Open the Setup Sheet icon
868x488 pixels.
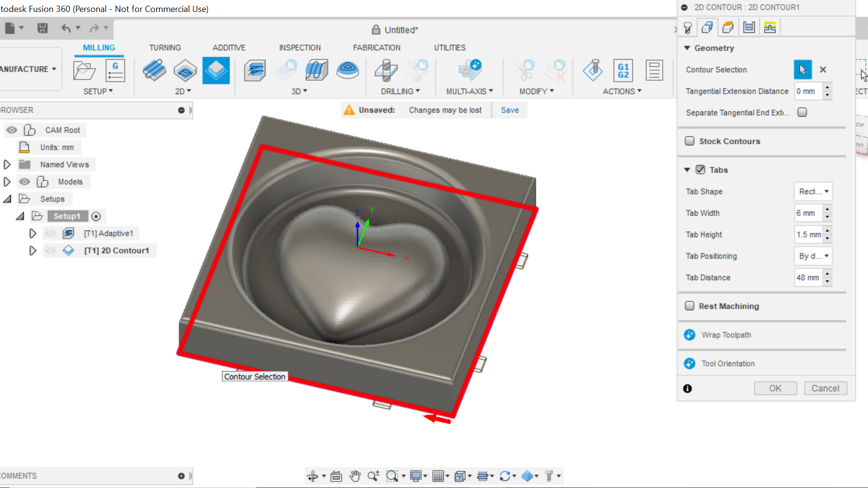[654, 71]
